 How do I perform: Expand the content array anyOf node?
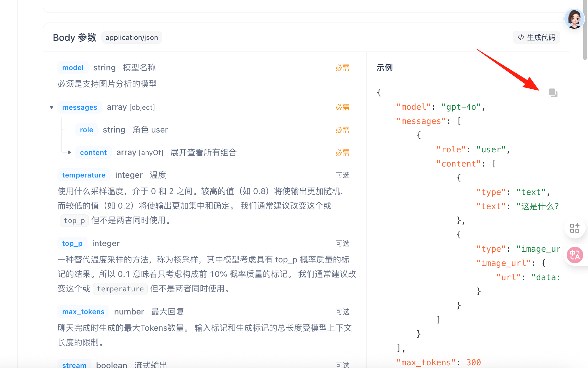[x=70, y=152]
